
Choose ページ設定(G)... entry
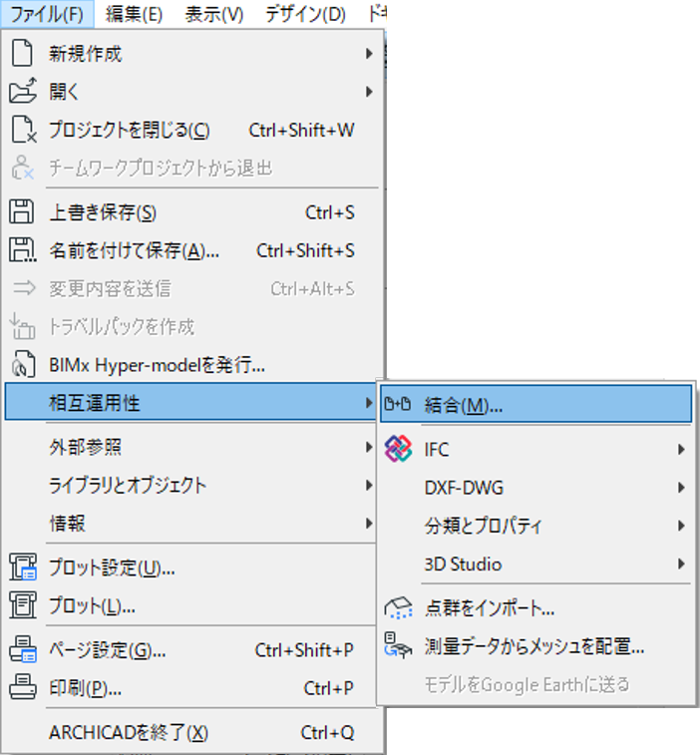click(192, 649)
